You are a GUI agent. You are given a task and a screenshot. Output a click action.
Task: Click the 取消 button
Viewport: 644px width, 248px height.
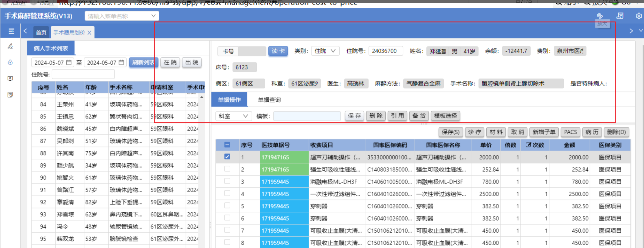(518, 132)
